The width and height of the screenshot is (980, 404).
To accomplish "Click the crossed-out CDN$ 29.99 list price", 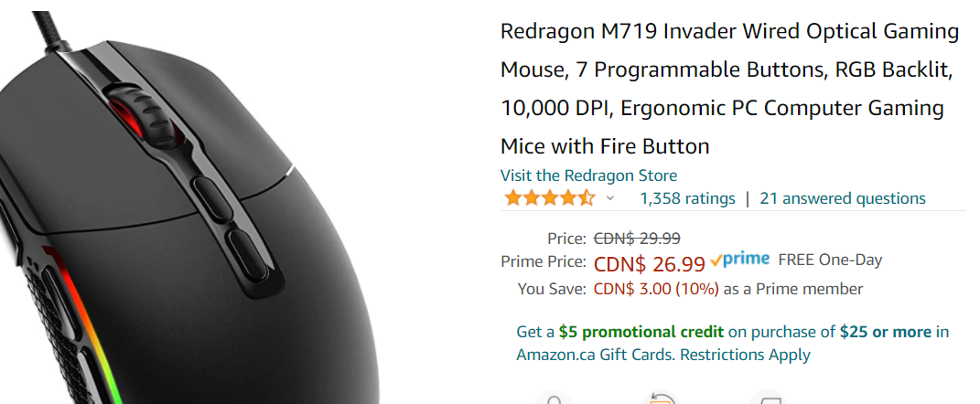I will [x=637, y=239].
